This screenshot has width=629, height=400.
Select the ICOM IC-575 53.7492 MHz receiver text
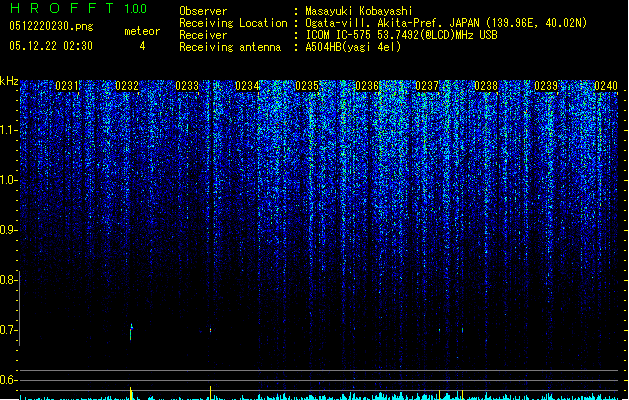coord(402,35)
